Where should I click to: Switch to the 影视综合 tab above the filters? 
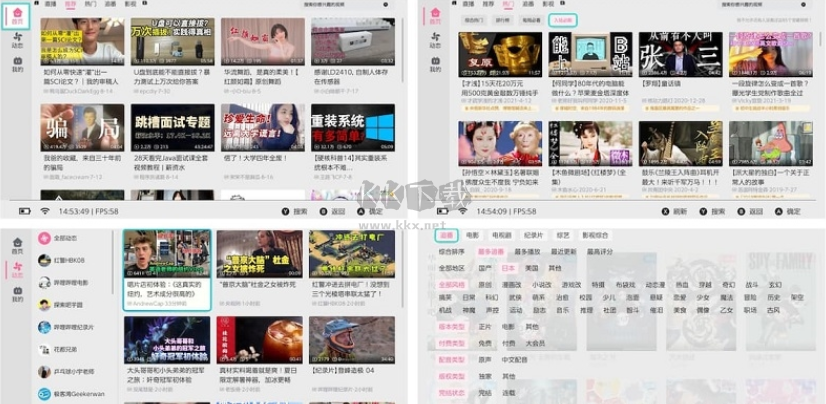pyautogui.click(x=594, y=235)
